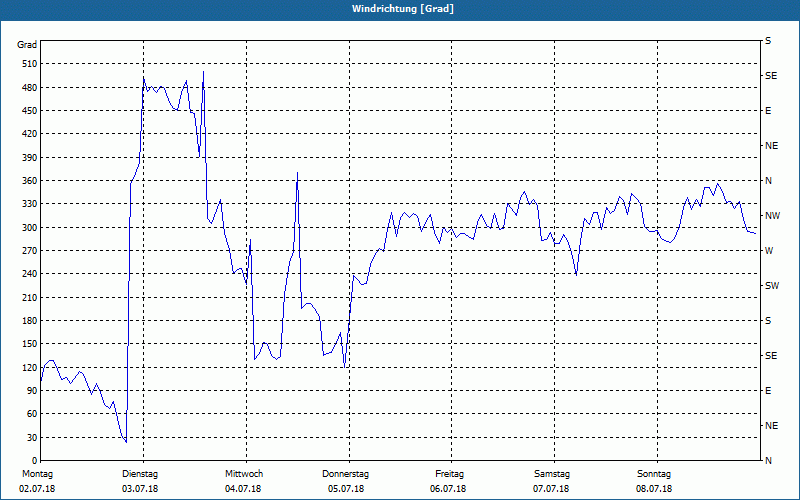Click the "Mittwoch" day label
This screenshot has height=500, width=800.
[x=244, y=474]
